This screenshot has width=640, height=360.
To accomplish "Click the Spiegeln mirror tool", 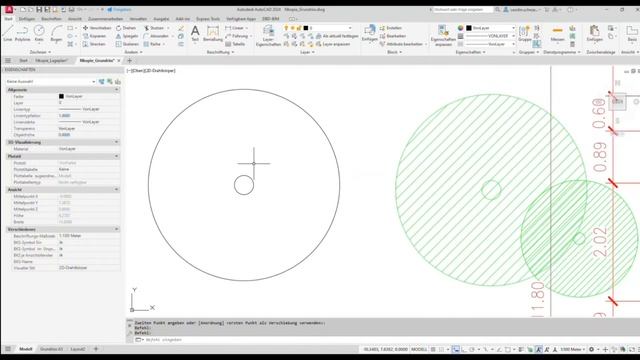I will [x=127, y=36].
